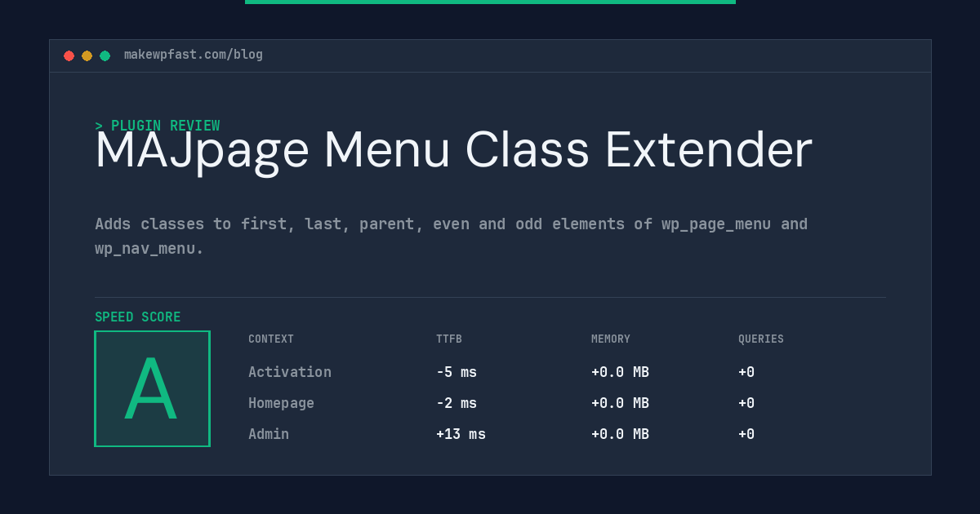Click the green window dot
This screenshot has width=980, height=514.
(105, 55)
